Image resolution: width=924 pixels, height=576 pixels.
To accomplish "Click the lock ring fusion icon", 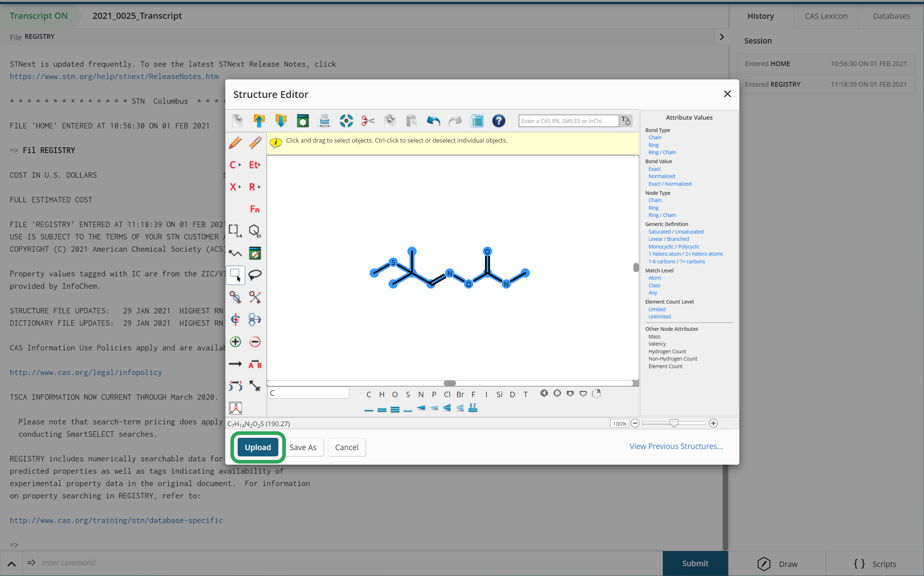I will click(x=235, y=297).
